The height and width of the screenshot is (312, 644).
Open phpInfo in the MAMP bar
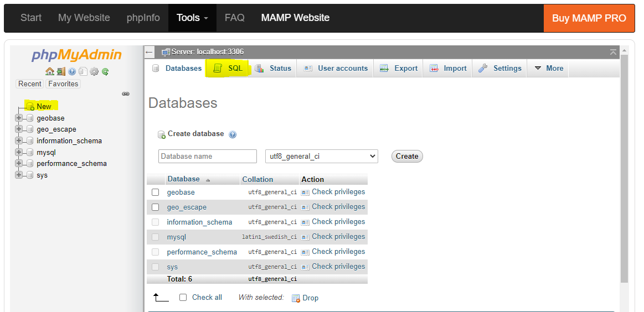click(x=143, y=18)
